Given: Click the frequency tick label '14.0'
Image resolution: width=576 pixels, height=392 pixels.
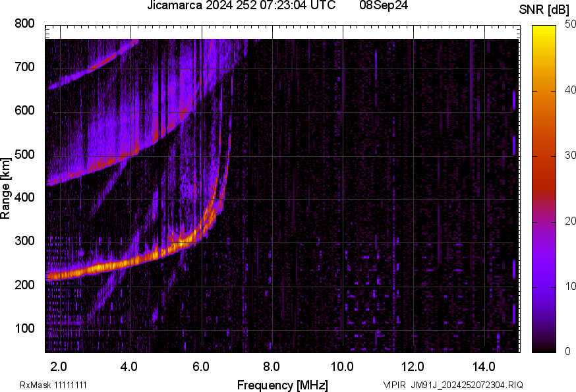Looking at the screenshot, I should 484,367.
